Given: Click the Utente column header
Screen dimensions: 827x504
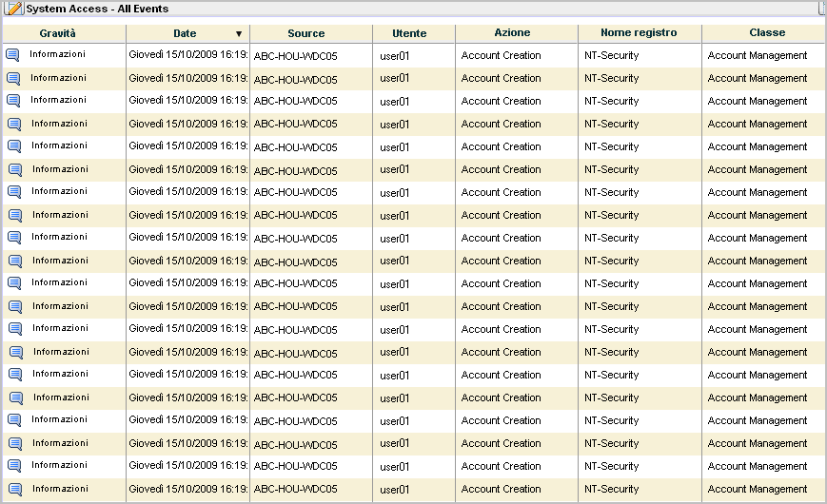Looking at the screenshot, I should click(x=409, y=33).
